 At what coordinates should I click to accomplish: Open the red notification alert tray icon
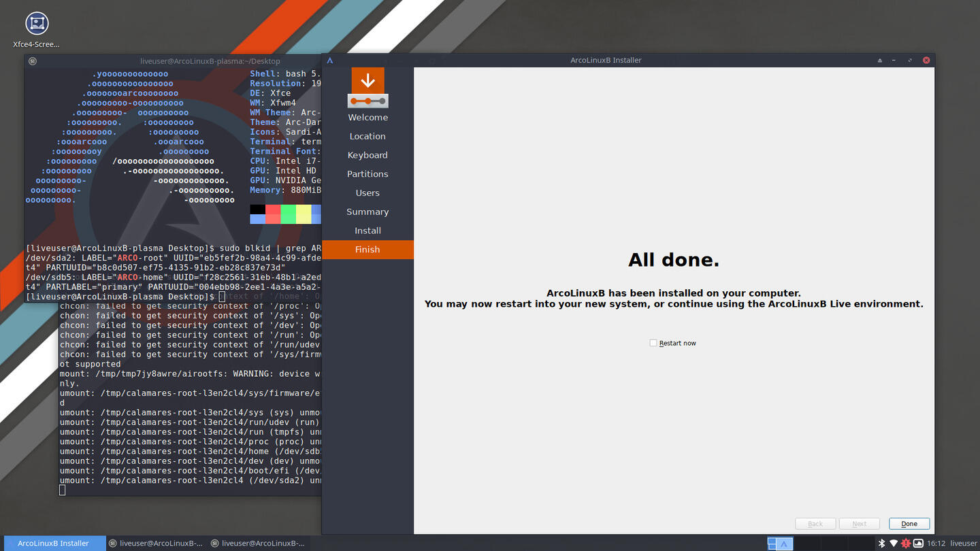pos(906,543)
